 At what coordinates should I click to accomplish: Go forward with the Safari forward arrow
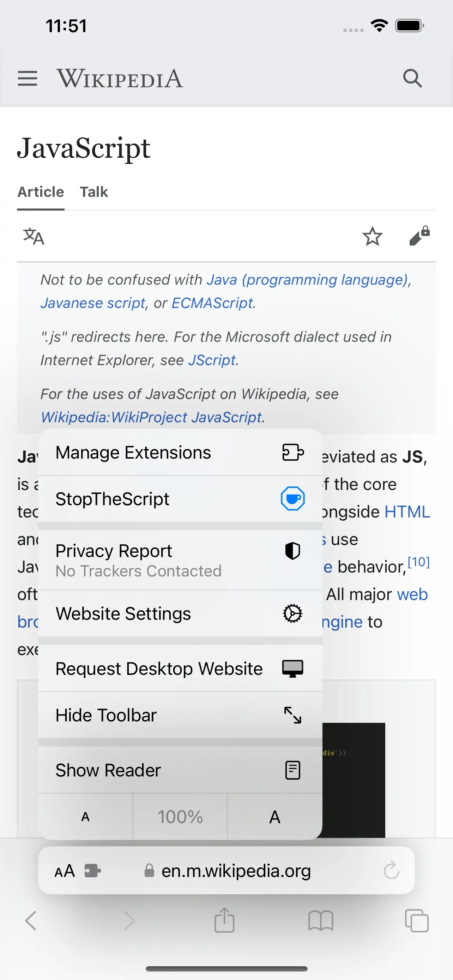point(129,921)
